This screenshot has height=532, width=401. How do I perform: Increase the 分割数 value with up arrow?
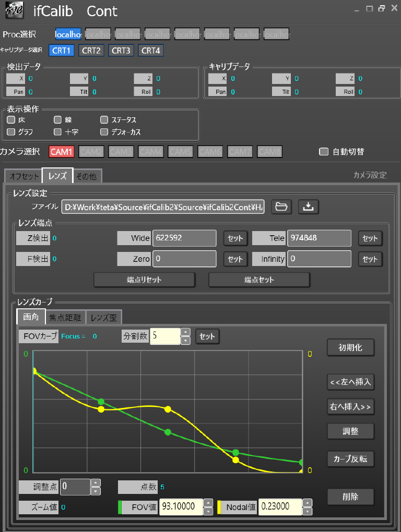[x=185, y=332]
